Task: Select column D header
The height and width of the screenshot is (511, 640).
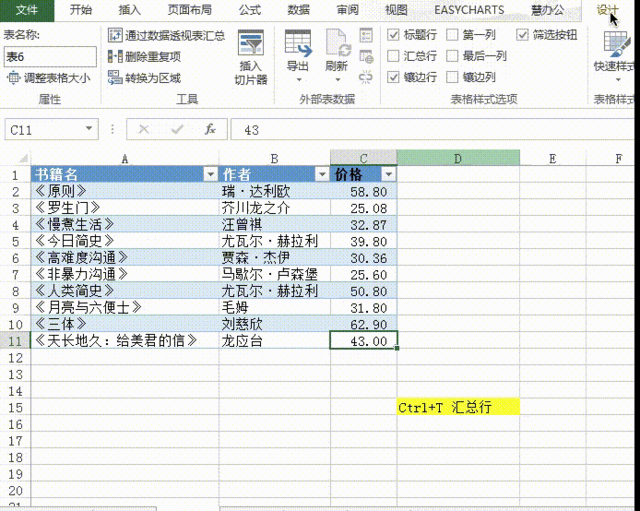Action: (x=458, y=158)
